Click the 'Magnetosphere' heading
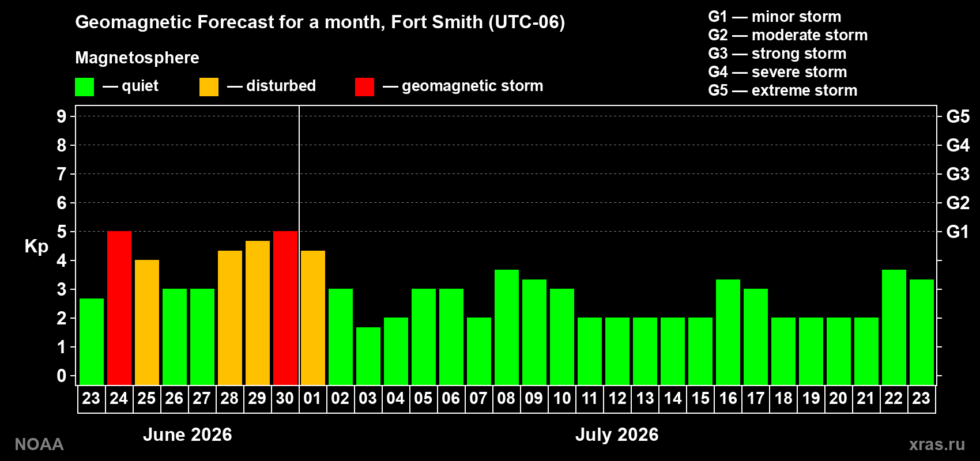 coord(137,58)
